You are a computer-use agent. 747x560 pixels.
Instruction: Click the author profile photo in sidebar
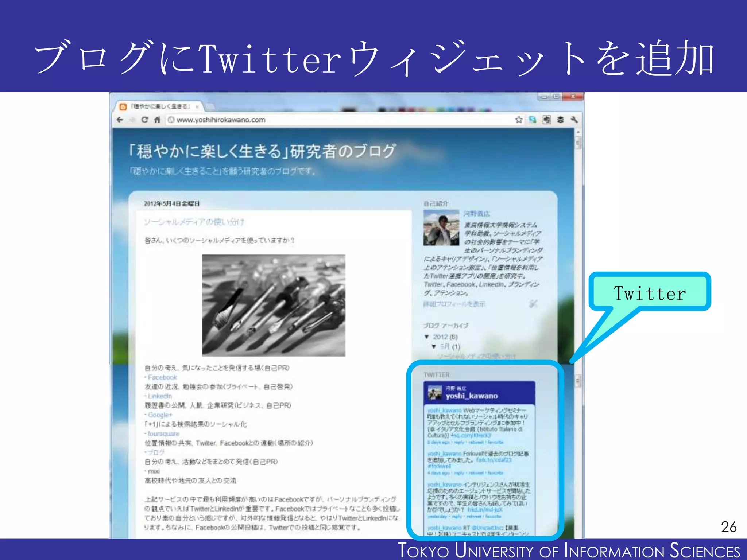[x=441, y=227]
